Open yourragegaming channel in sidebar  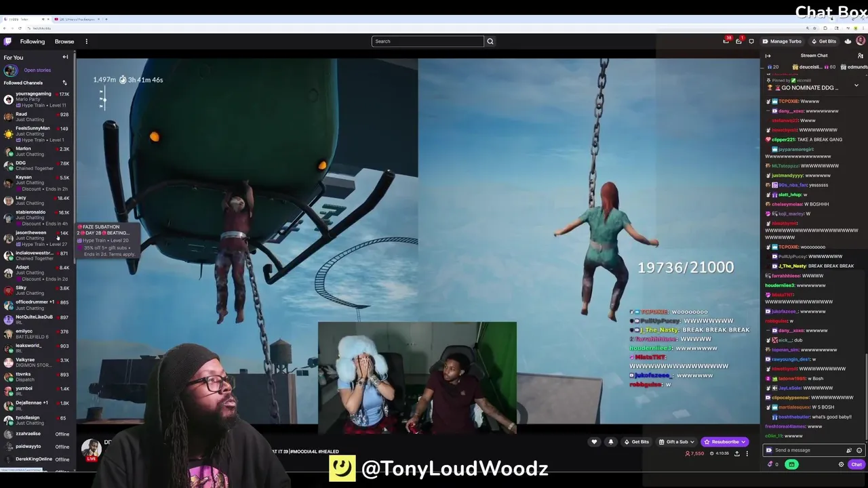pyautogui.click(x=36, y=99)
